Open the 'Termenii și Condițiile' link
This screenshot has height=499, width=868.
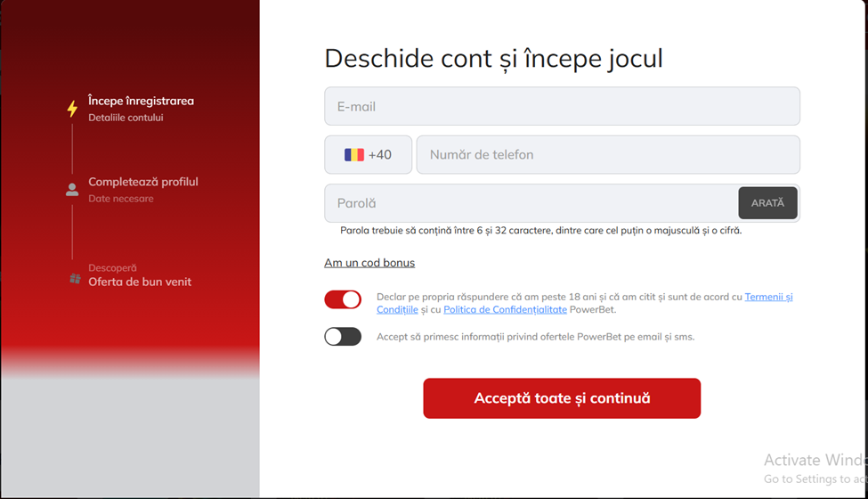768,297
